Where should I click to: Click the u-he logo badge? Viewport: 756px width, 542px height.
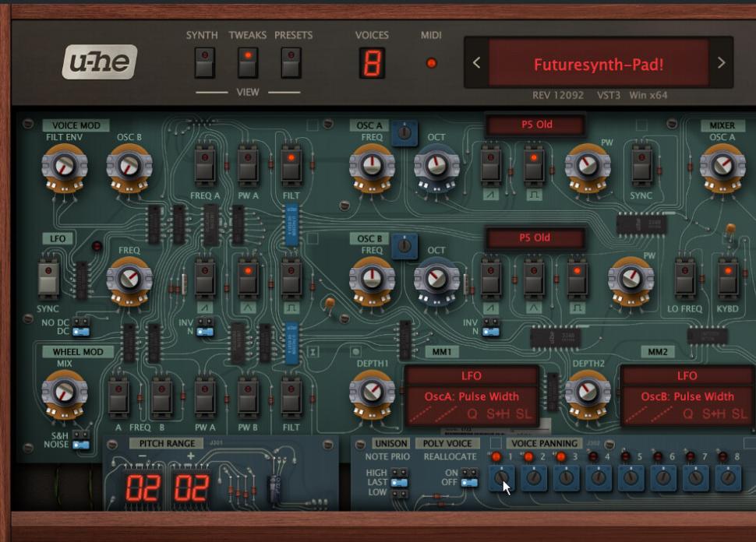pyautogui.click(x=100, y=62)
